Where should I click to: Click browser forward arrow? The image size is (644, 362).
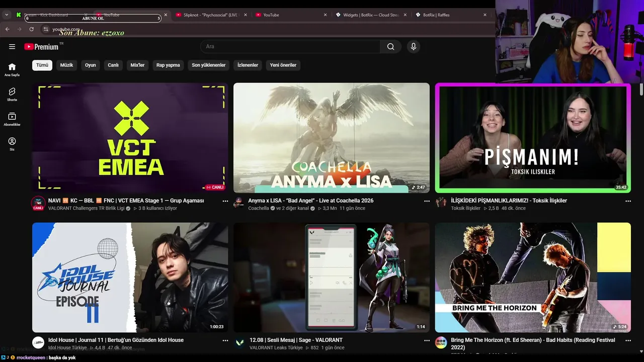[x=20, y=29]
